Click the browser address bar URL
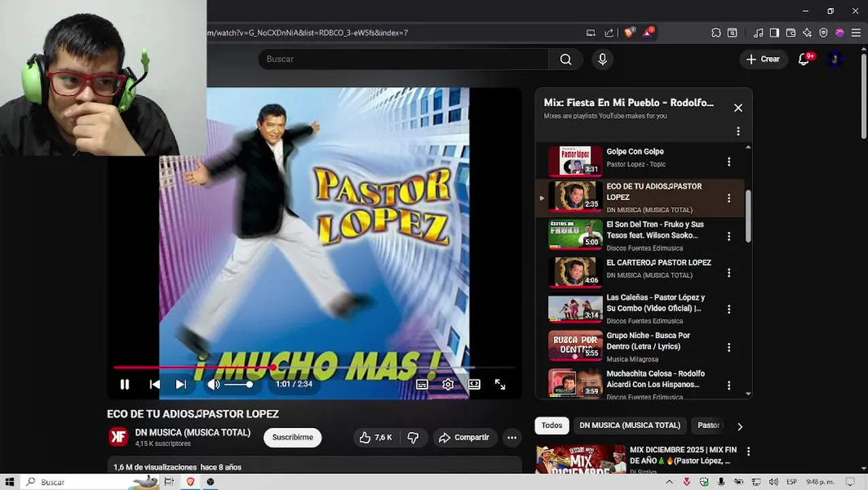Screen dimensions: 868x490 (308, 33)
